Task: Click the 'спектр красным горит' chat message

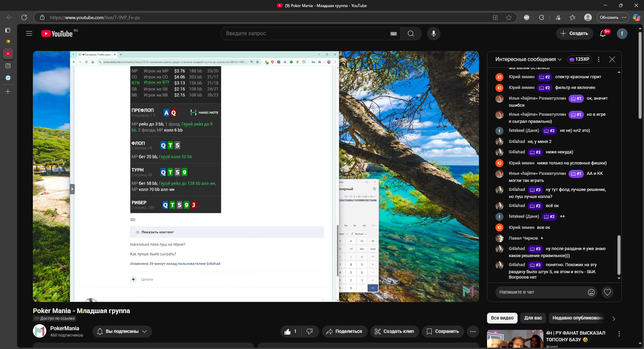Action: (578, 77)
